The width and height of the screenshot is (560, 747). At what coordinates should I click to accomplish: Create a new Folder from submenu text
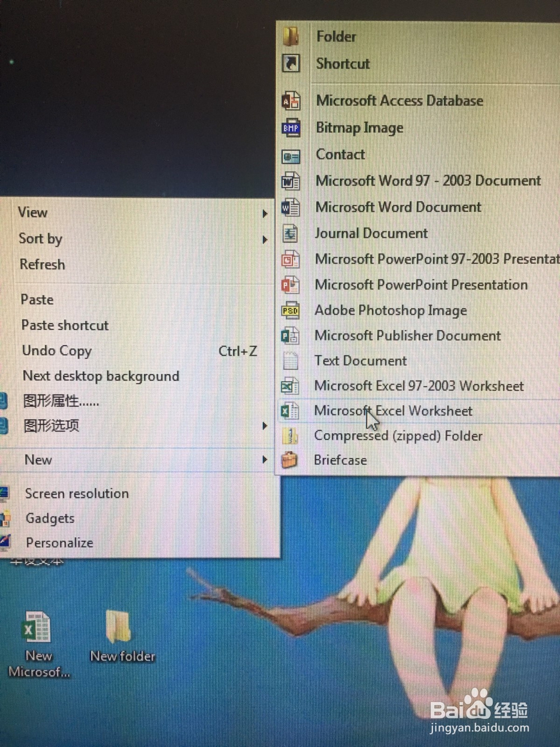[336, 36]
